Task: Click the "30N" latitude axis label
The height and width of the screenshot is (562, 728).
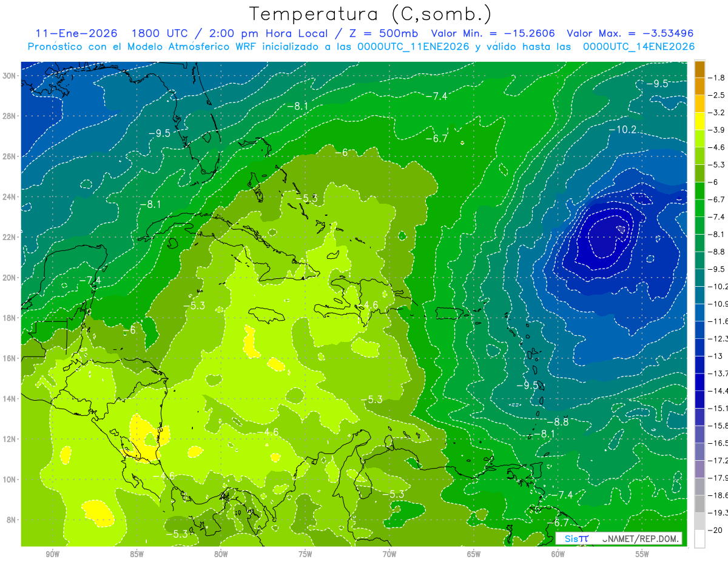Action: [10, 76]
